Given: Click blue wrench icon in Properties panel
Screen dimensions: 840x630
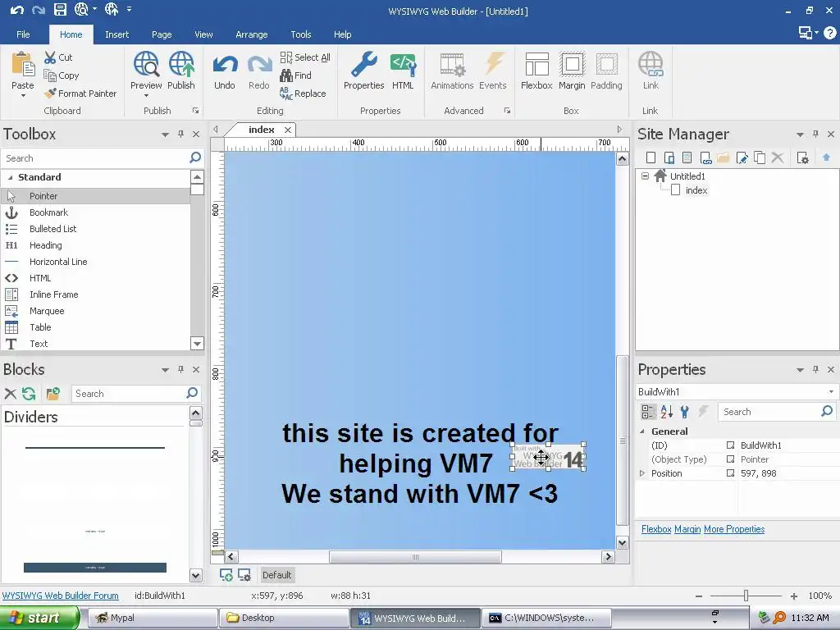Looking at the screenshot, I should (x=684, y=412).
